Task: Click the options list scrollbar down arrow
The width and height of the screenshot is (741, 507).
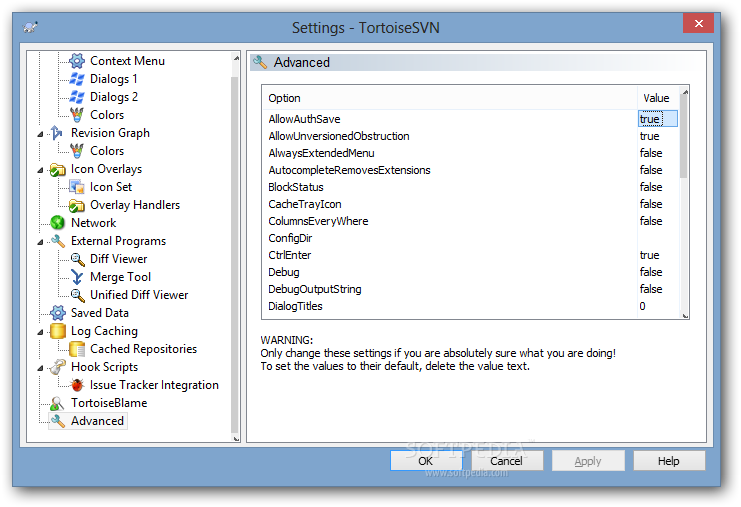Action: coord(684,316)
